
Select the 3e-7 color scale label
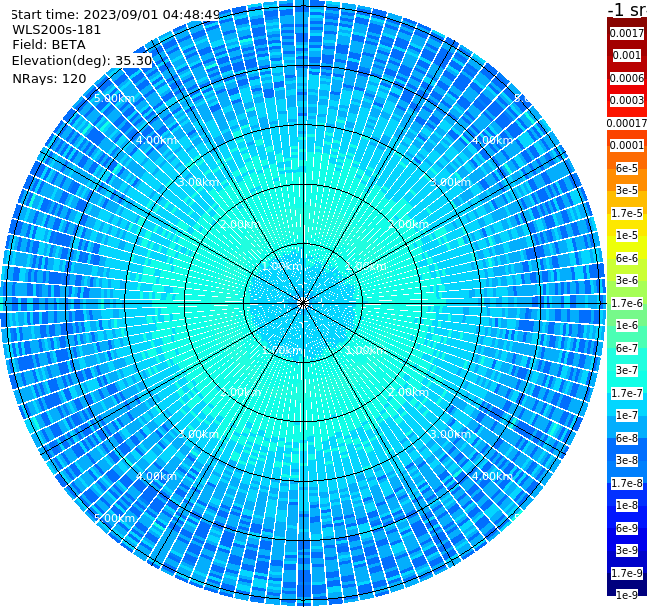(x=627, y=370)
